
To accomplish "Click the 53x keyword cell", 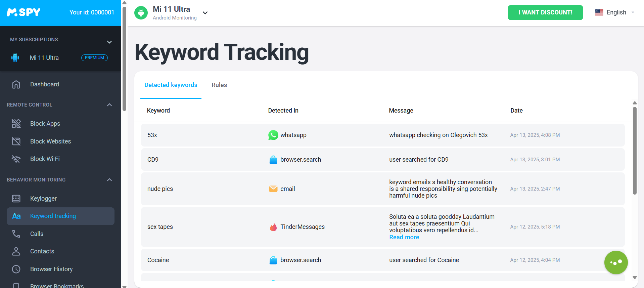I will (152, 135).
